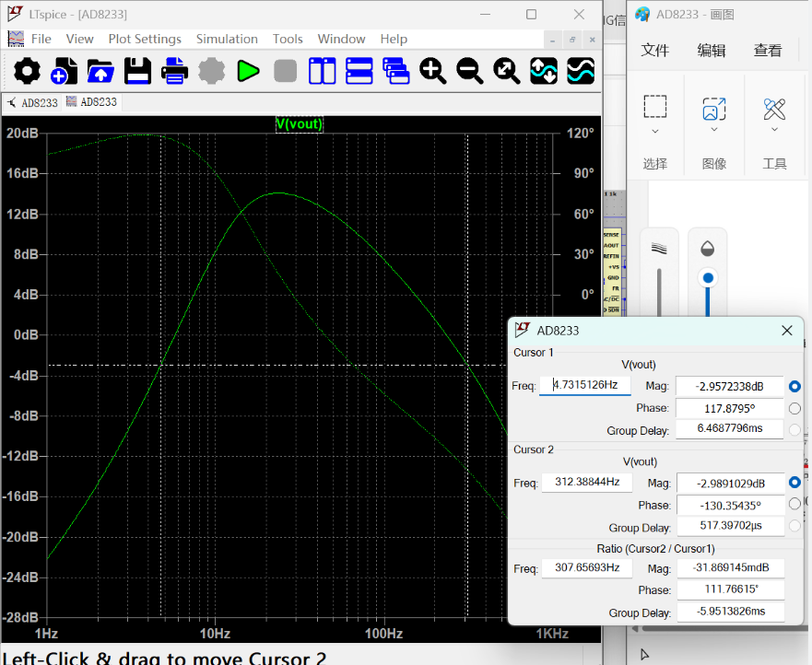Viewport: 812px width, 665px height.
Task: Zoom out with magnifier minus icon
Action: tap(470, 71)
